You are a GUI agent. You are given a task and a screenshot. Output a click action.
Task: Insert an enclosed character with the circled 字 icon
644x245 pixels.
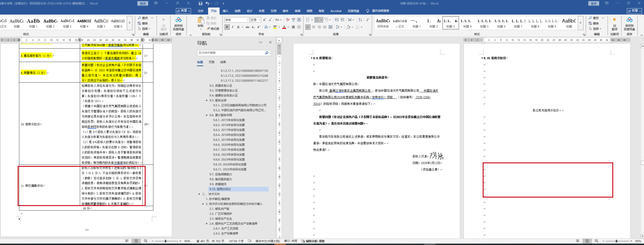tap(299, 27)
